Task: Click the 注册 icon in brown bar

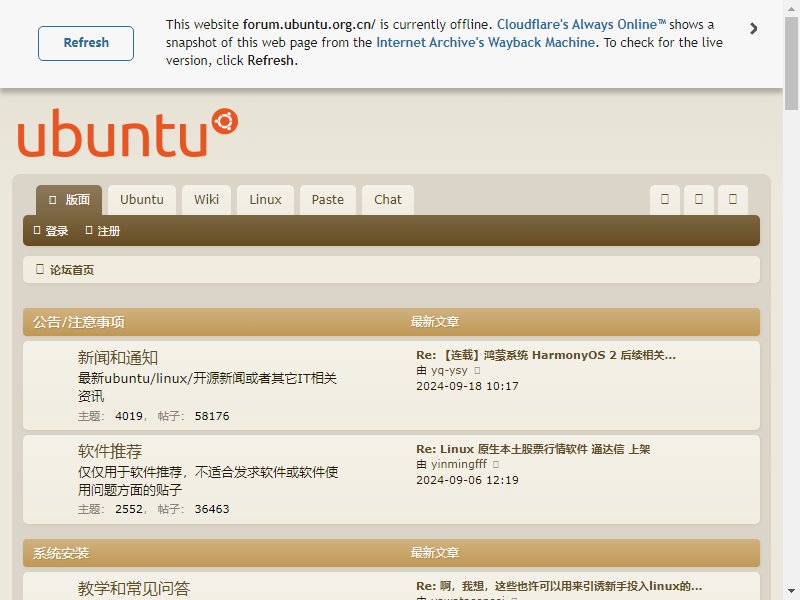Action: point(89,231)
